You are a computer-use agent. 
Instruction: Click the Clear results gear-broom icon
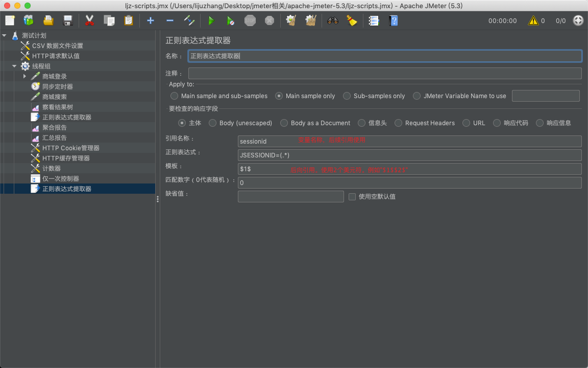pos(291,20)
